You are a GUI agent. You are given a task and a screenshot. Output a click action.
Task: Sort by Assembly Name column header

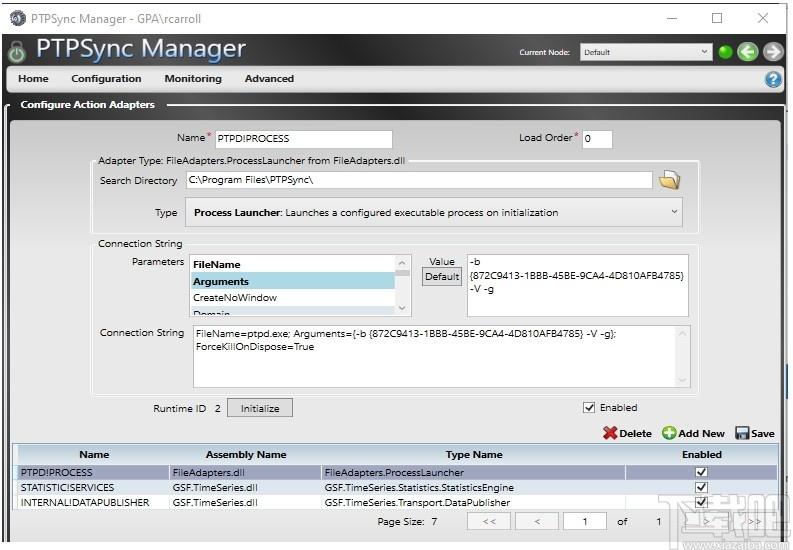(246, 454)
